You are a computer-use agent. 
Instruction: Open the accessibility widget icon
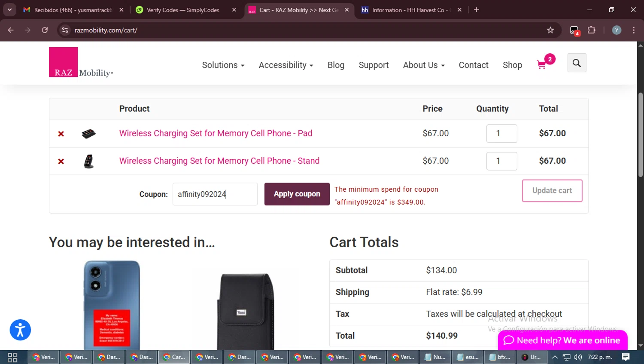[x=20, y=330]
